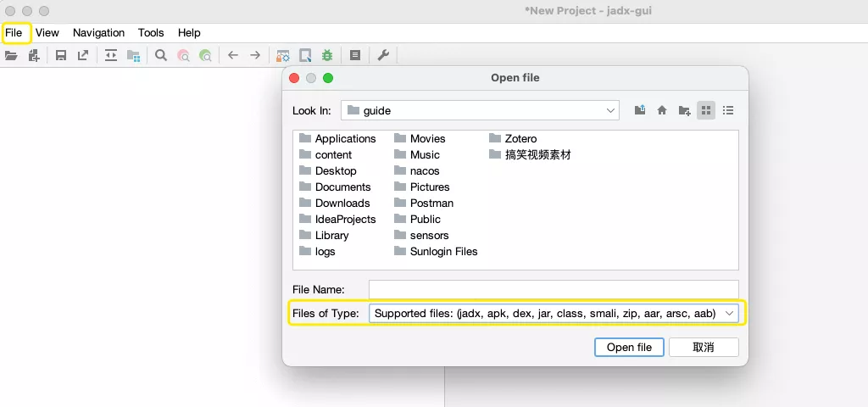Click the Up One Level folder icon

point(640,110)
